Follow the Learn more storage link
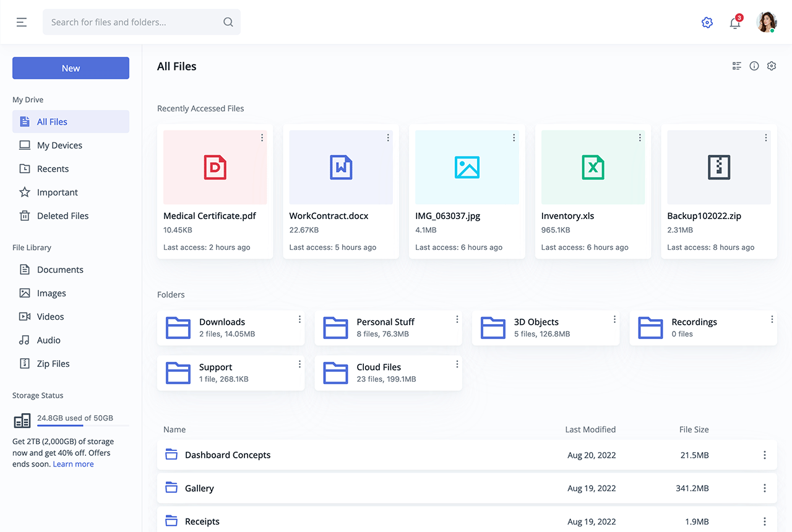This screenshot has height=532, width=792. click(73, 464)
